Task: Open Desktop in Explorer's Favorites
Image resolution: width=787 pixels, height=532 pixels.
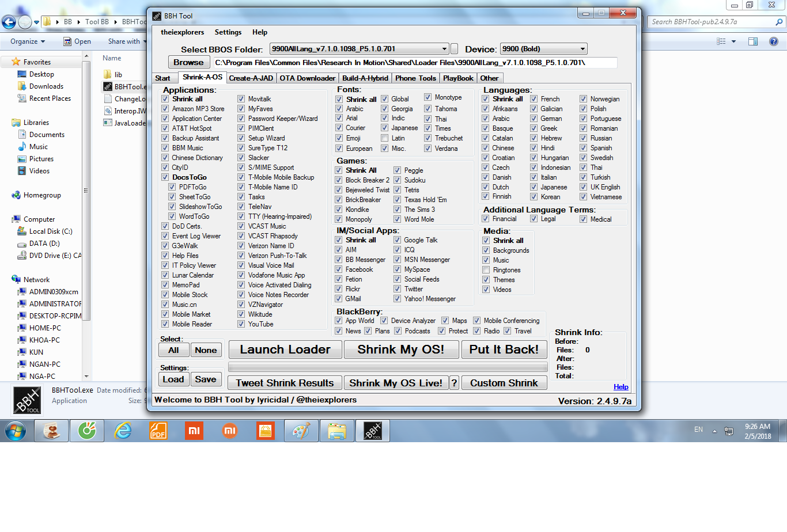Action: point(41,74)
